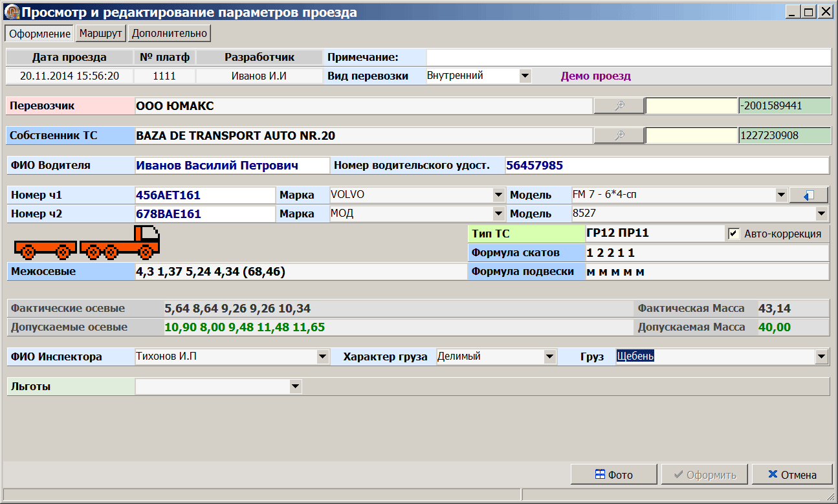
Task: Open the Льготы dropdown list
Action: pos(295,387)
